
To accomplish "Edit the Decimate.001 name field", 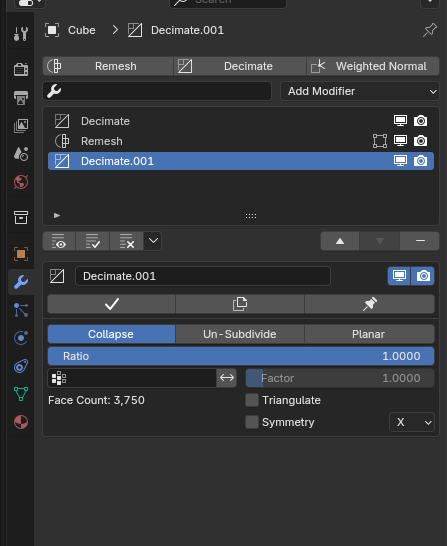I will 203,276.
